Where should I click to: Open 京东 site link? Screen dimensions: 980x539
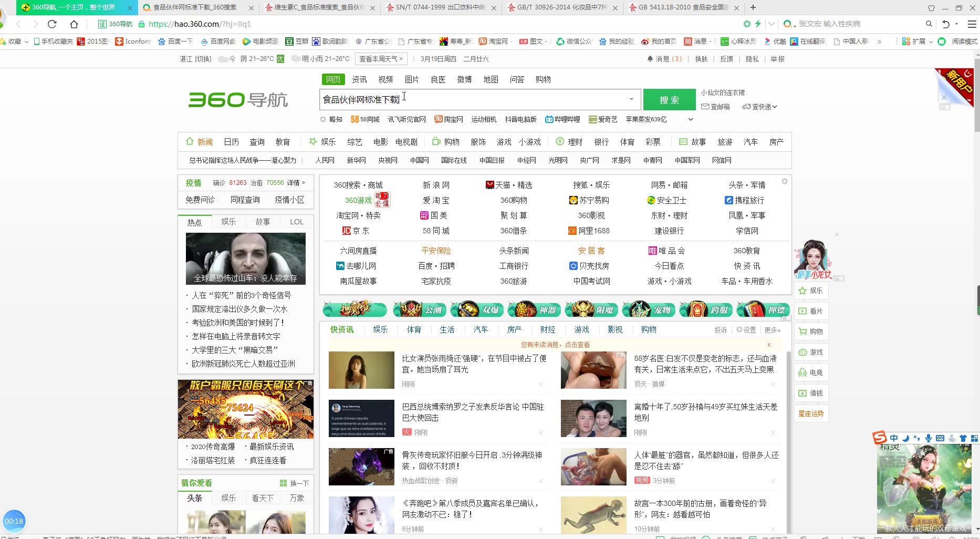(x=356, y=231)
